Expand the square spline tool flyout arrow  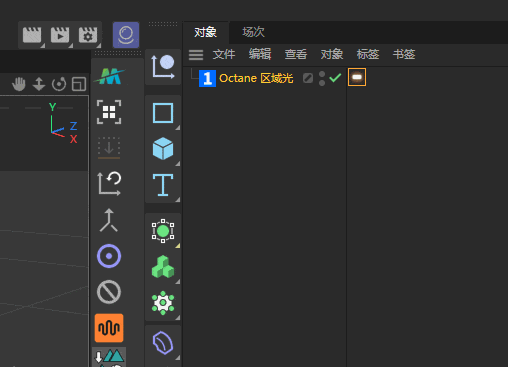tap(178, 128)
